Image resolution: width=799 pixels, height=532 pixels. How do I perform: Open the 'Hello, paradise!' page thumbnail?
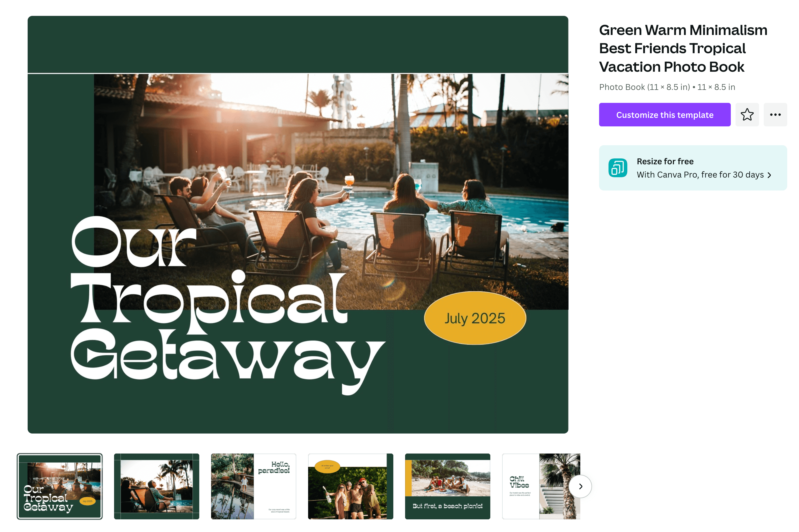pos(253,486)
